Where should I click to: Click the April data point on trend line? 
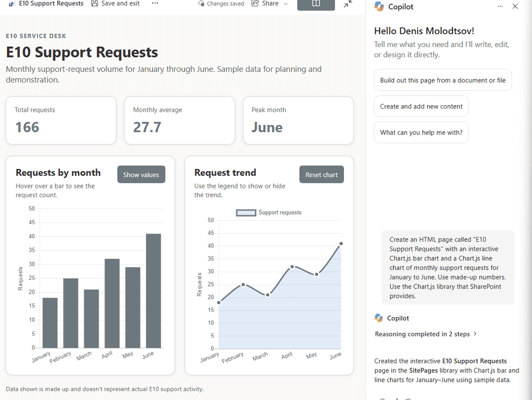(x=292, y=267)
